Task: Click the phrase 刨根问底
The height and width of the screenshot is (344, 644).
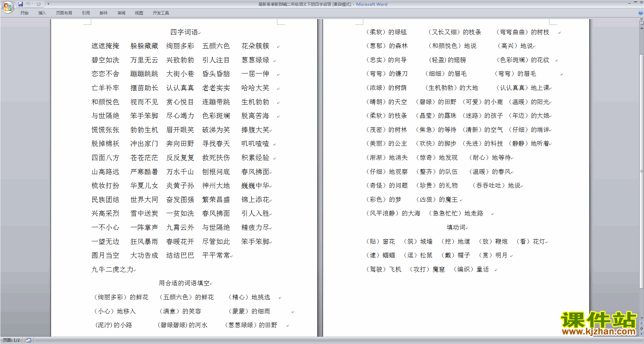Action: 216,172
